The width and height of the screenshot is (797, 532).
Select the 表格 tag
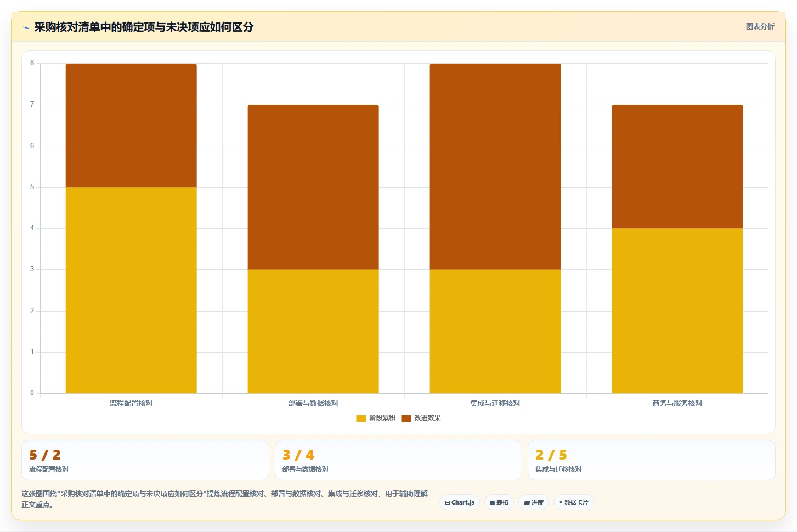click(499, 502)
